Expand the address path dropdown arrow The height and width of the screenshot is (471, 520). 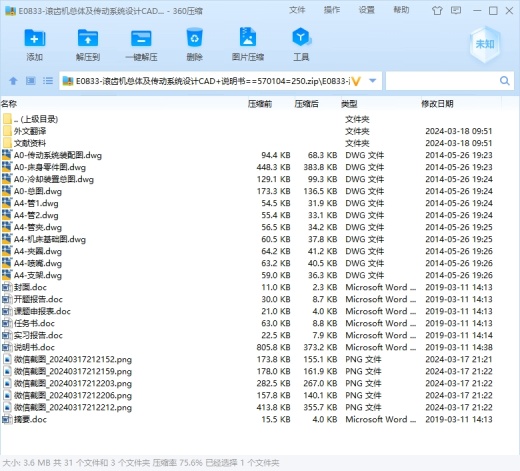point(373,81)
